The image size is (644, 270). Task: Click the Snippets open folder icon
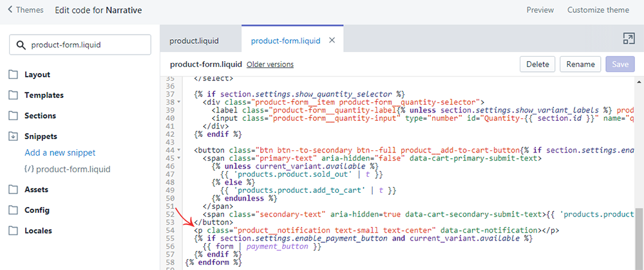click(14, 136)
